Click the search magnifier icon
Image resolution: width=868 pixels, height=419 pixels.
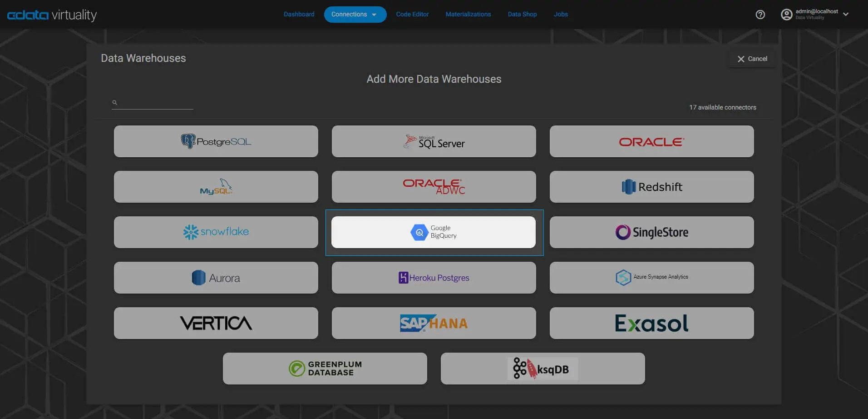[x=115, y=103]
